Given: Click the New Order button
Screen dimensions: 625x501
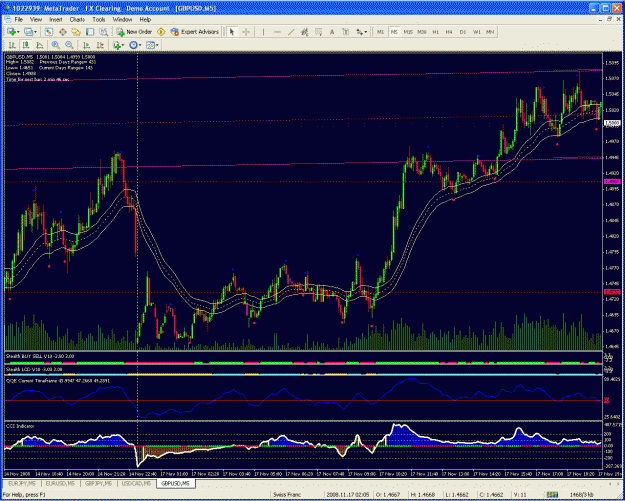Looking at the screenshot, I should (134, 32).
